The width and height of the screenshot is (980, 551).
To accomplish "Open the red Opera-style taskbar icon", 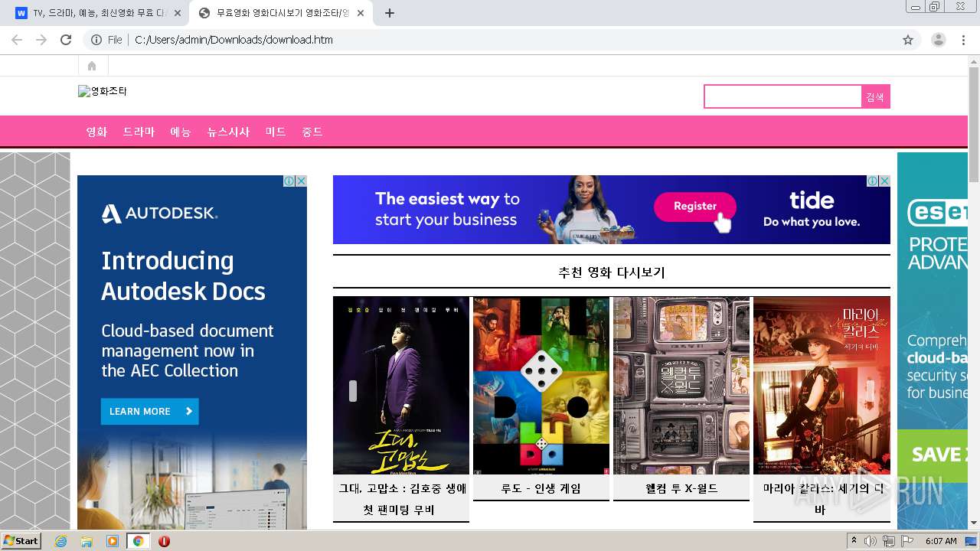I will tap(164, 541).
